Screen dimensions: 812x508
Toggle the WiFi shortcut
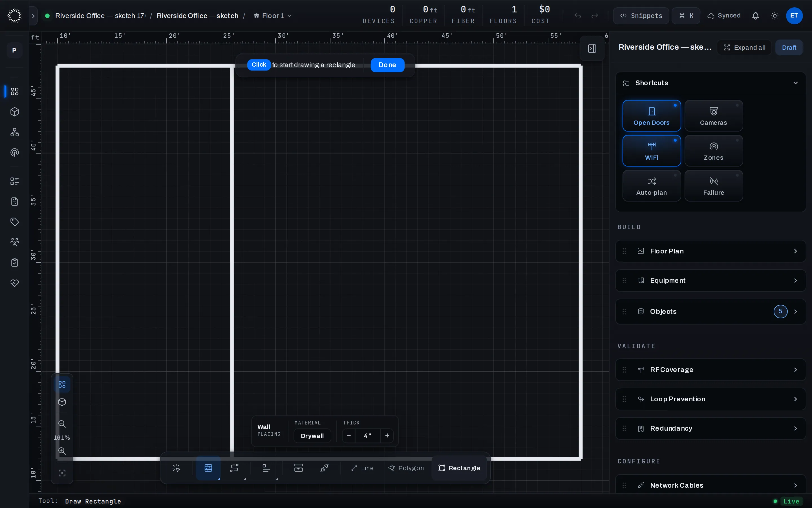coord(652,151)
